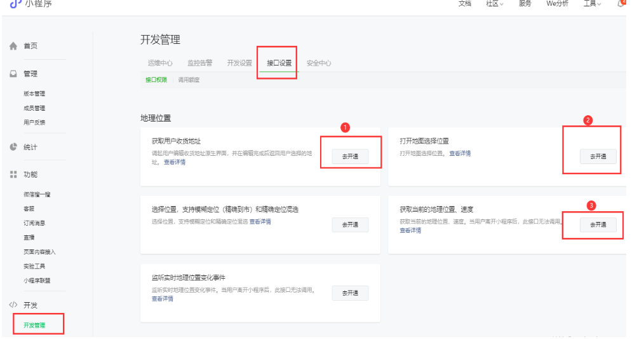The image size is (644, 339).
Task: Open 查看详情 link under 打开地图选择位置
Action: pos(460,153)
